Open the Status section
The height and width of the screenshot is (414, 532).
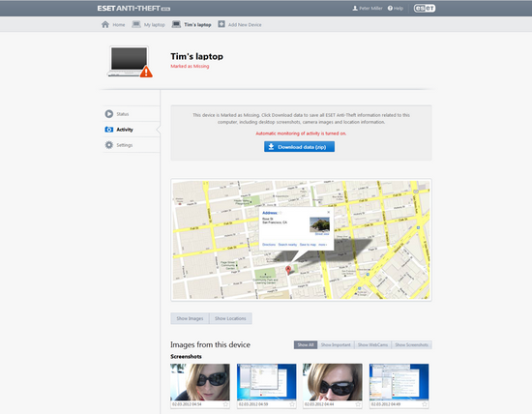[x=132, y=114]
